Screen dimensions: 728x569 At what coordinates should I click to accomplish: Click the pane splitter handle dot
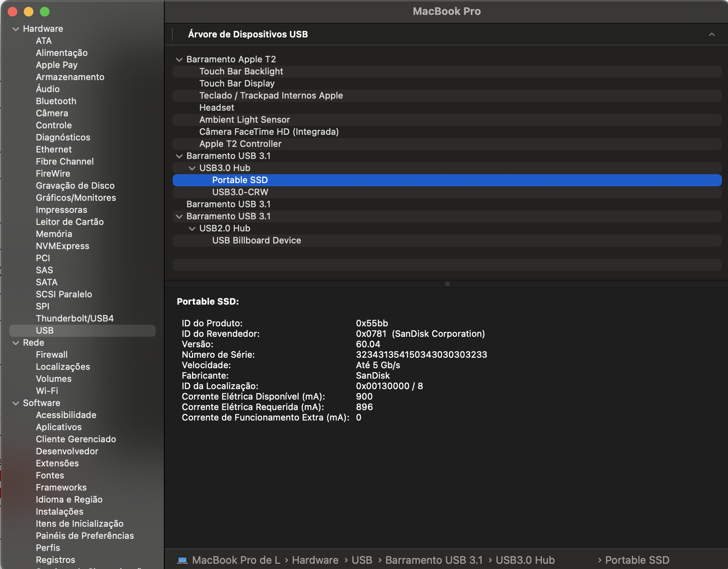[447, 284]
